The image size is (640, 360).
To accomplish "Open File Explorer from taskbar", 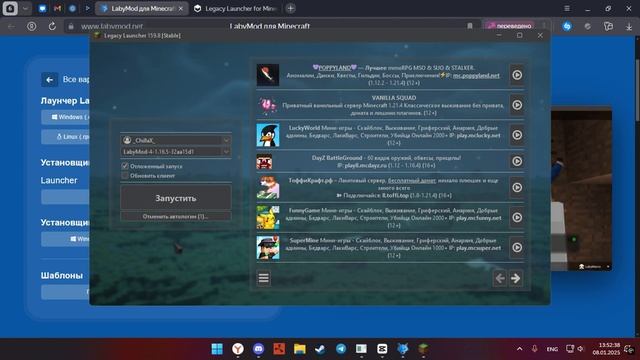I will (300, 349).
